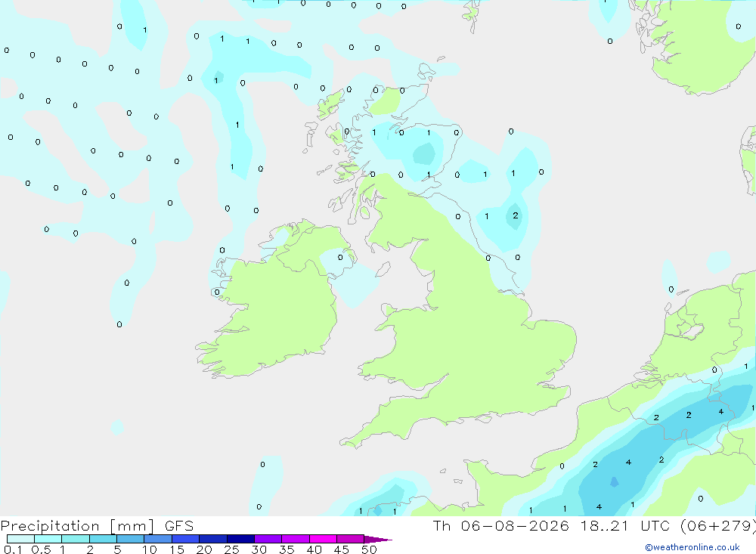The height and width of the screenshot is (554, 756).
Task: Click the 35–40 mm violet legend swatch
Action: pos(296,539)
